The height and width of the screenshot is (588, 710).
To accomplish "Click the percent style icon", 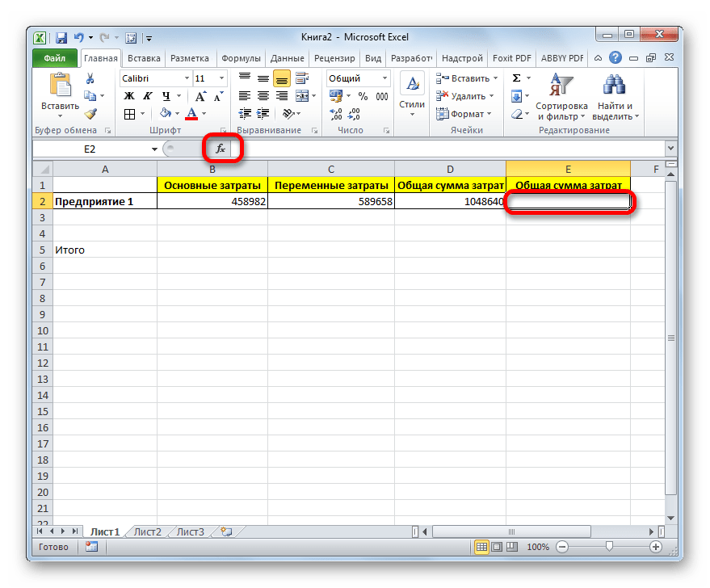I will point(362,96).
